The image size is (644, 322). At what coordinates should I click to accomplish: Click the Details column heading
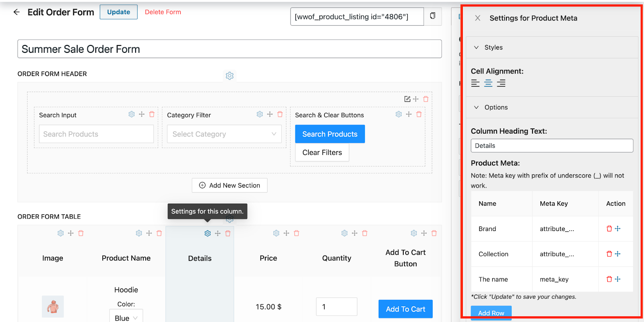click(x=200, y=258)
